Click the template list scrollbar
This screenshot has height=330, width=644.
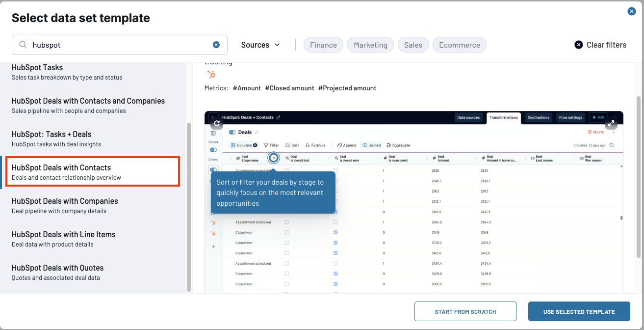coord(189,206)
